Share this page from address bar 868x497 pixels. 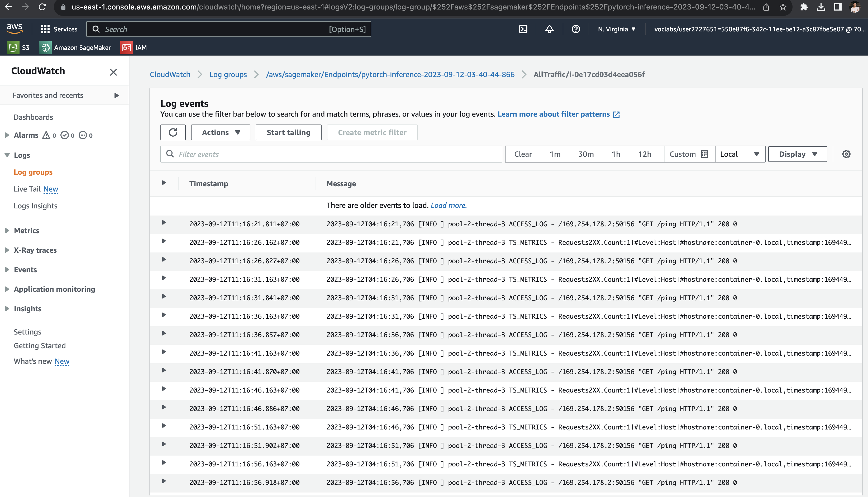[766, 7]
